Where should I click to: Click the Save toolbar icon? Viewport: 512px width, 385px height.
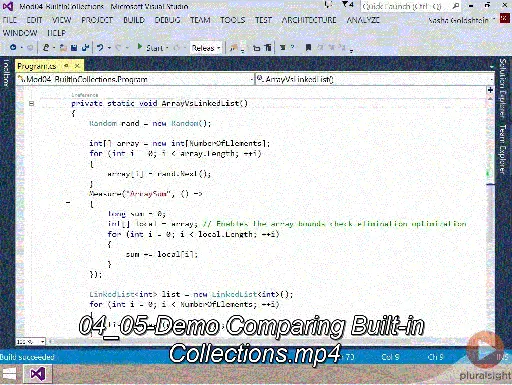[x=74, y=48]
